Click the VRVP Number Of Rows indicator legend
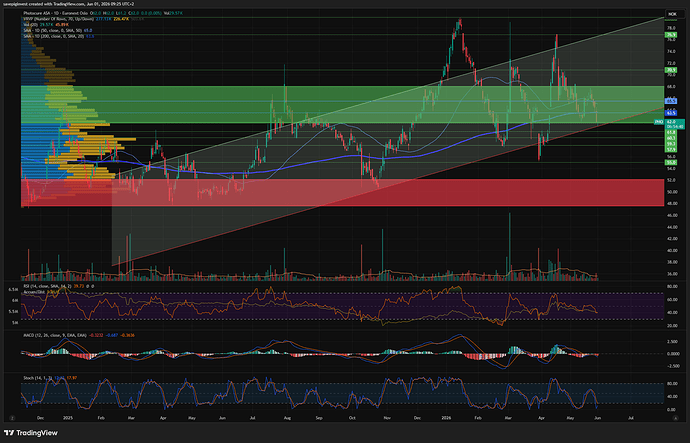 point(59,19)
